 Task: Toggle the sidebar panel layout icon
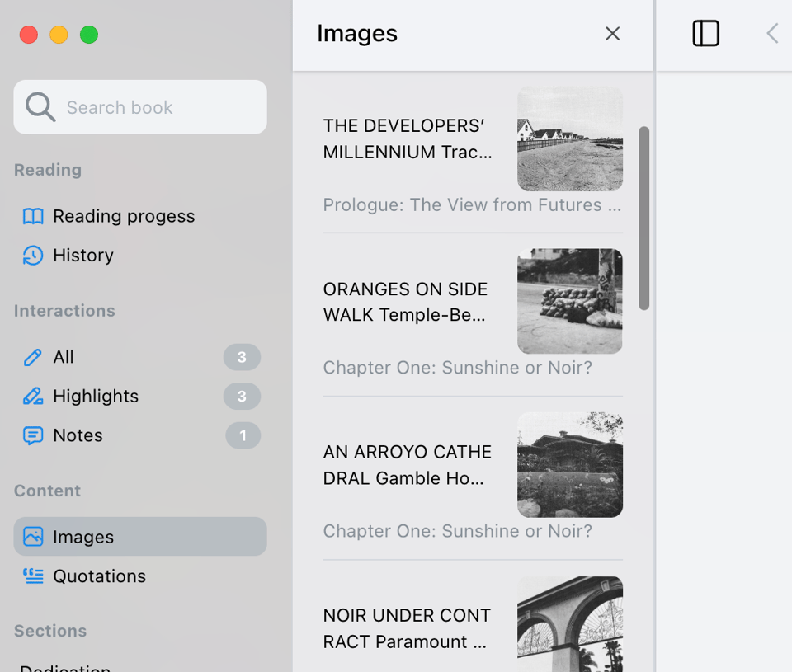coord(705,34)
